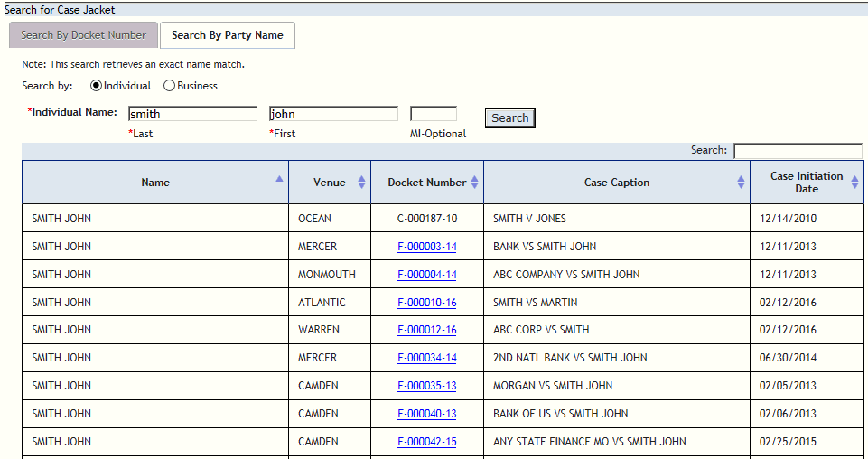
Task: Select the Individual radio button
Action: 97,86
